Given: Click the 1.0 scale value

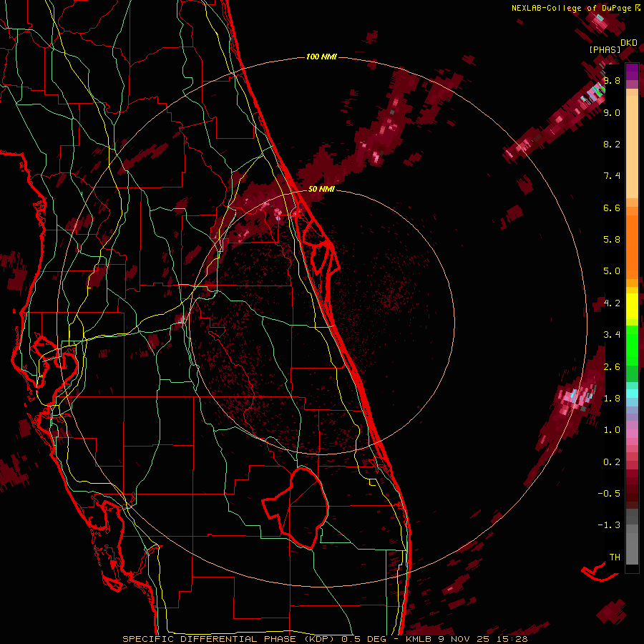Looking at the screenshot, I should [612, 430].
